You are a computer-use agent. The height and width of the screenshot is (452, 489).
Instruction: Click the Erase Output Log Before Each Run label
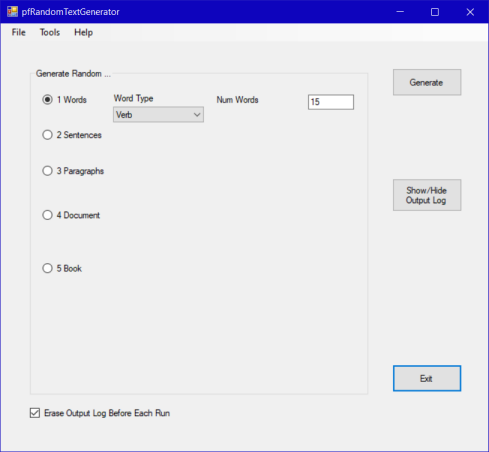pyautogui.click(x=107, y=413)
